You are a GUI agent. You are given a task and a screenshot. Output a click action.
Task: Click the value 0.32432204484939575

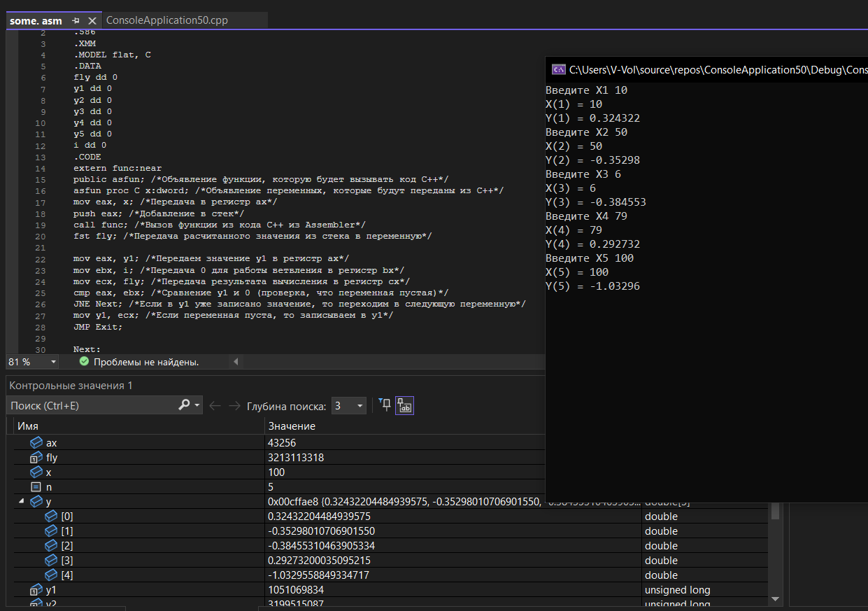tap(319, 517)
